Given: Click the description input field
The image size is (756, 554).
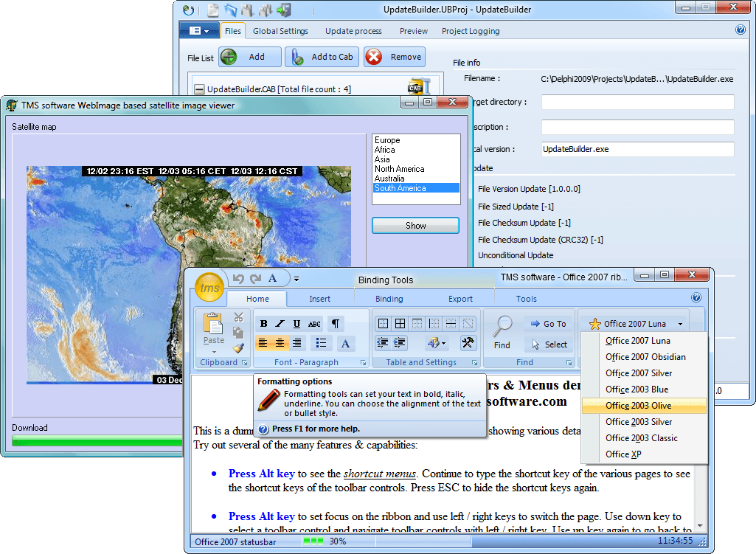Looking at the screenshot, I should (637, 127).
